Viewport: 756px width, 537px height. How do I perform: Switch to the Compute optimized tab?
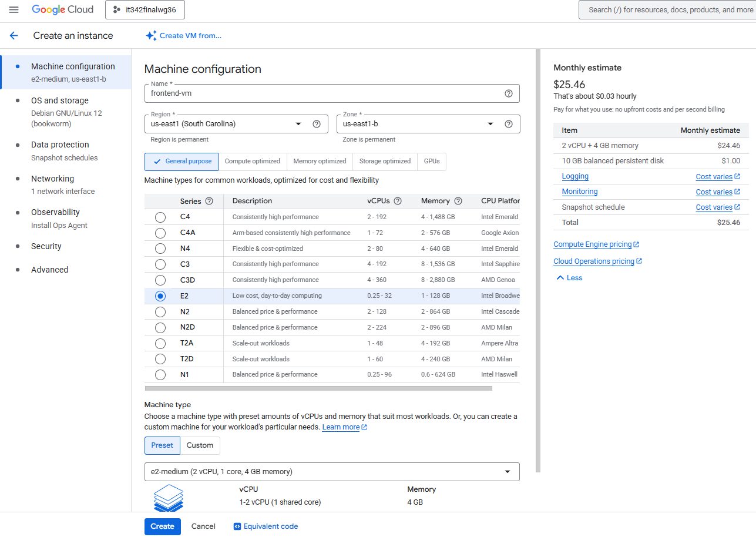[253, 162]
